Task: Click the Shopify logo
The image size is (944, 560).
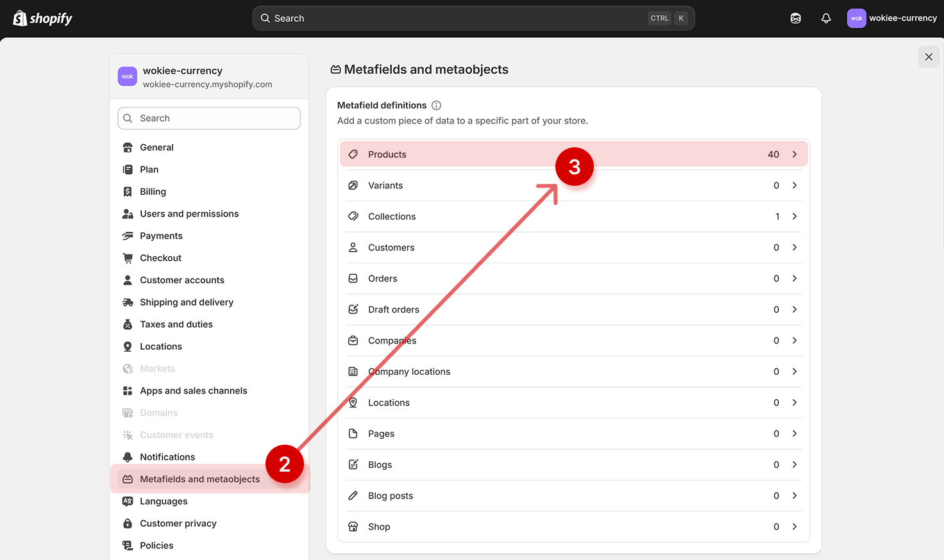Action: (x=43, y=19)
